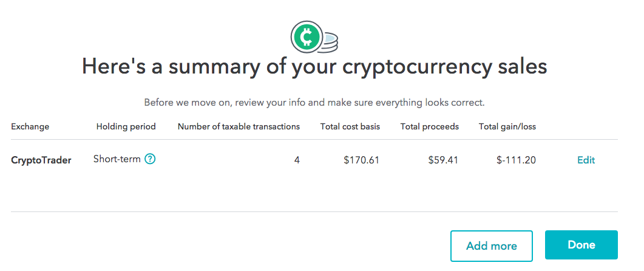Click the cryptocurrency sales summary heading
The width and height of the screenshot is (644, 271).
coord(314,67)
